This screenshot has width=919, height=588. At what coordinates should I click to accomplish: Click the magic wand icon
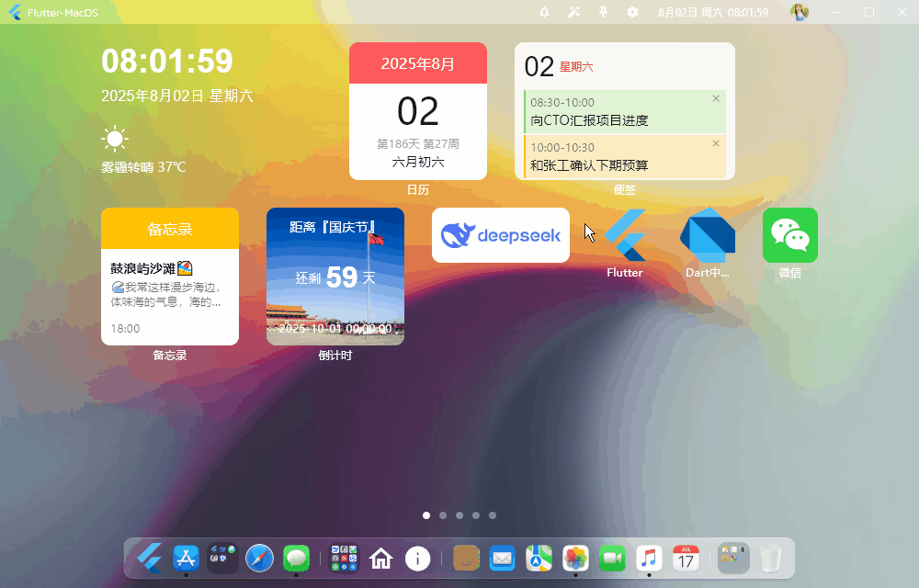(x=573, y=12)
